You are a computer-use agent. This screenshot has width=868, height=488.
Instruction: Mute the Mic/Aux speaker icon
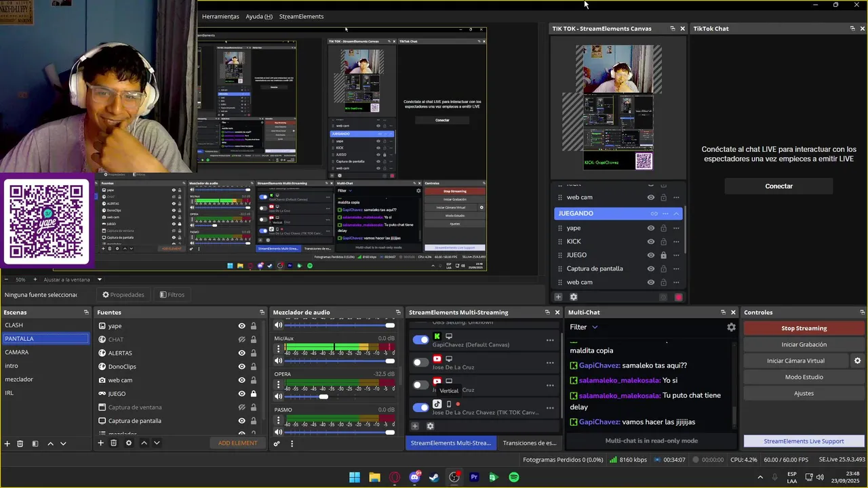pos(278,361)
